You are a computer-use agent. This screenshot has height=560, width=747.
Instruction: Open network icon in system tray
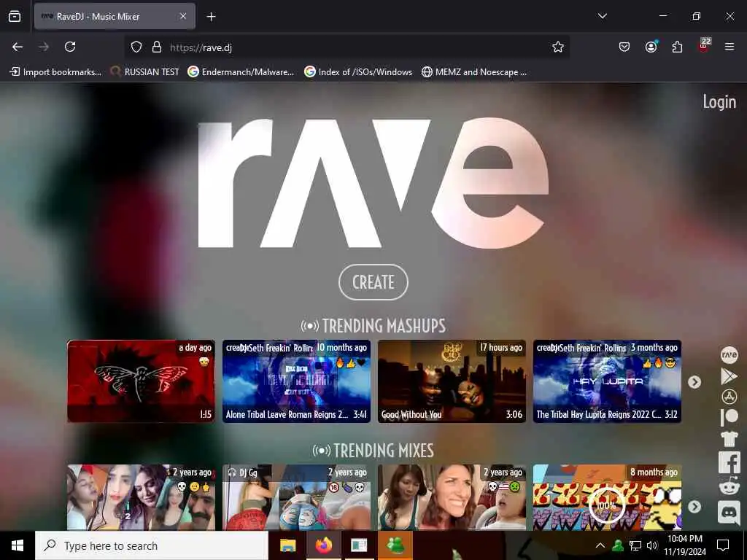635,545
